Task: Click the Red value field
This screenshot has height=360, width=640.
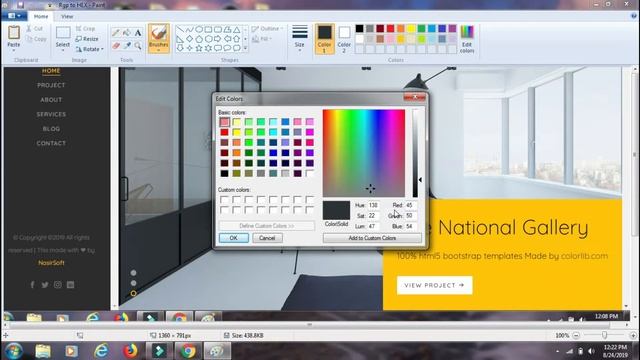Action: click(411, 205)
